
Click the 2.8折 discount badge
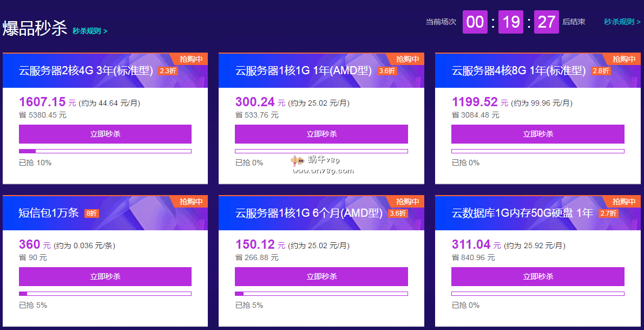click(601, 71)
